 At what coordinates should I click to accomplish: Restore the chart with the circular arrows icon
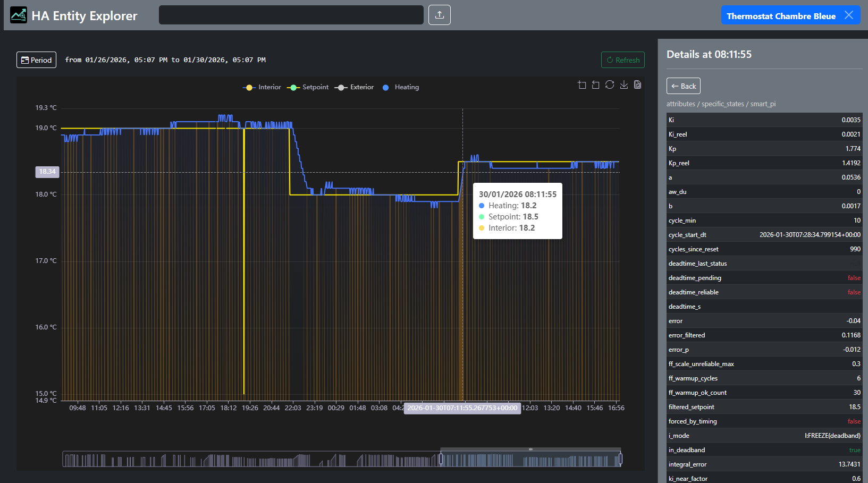610,85
